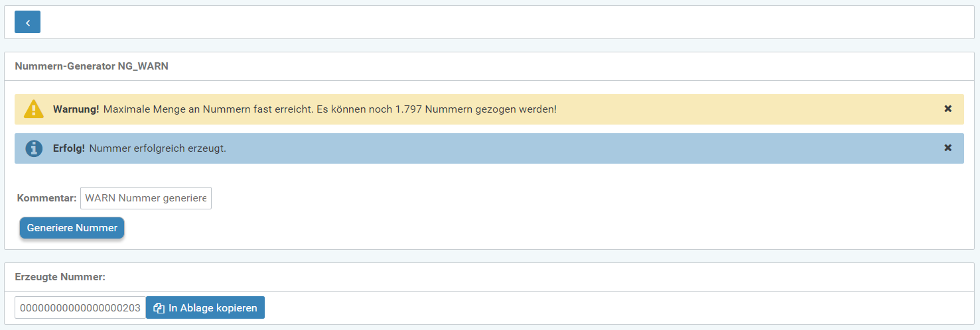
Task: Click the Kommentar label
Action: point(46,198)
